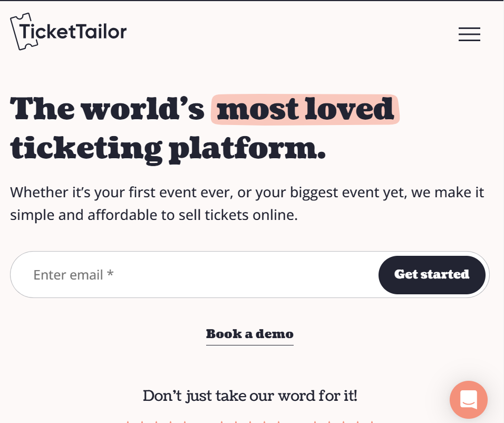
Task: Click "simple and affordable to sell tickets online" text
Action: point(154,215)
